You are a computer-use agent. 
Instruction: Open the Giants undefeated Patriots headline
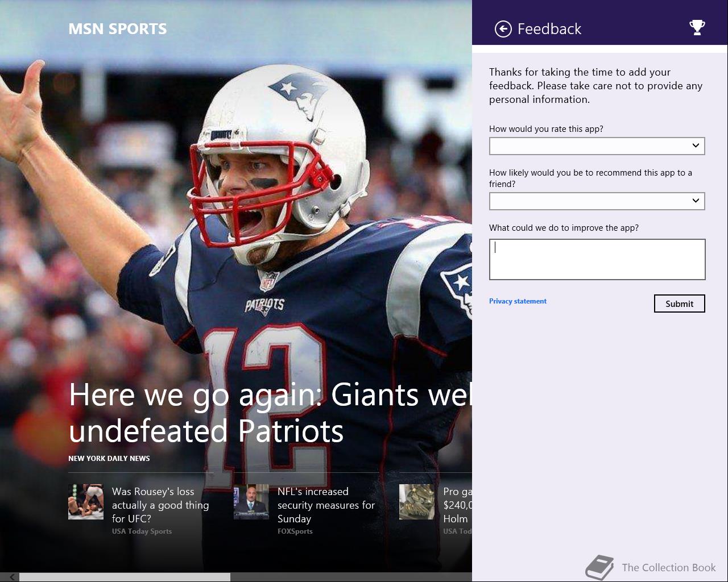point(270,413)
